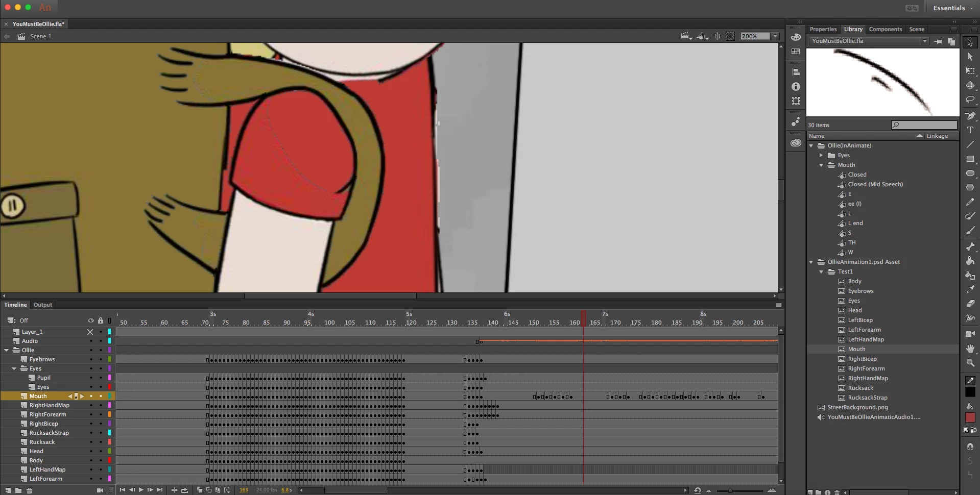
Task: Choose the Rectangle tool
Action: coord(970,159)
